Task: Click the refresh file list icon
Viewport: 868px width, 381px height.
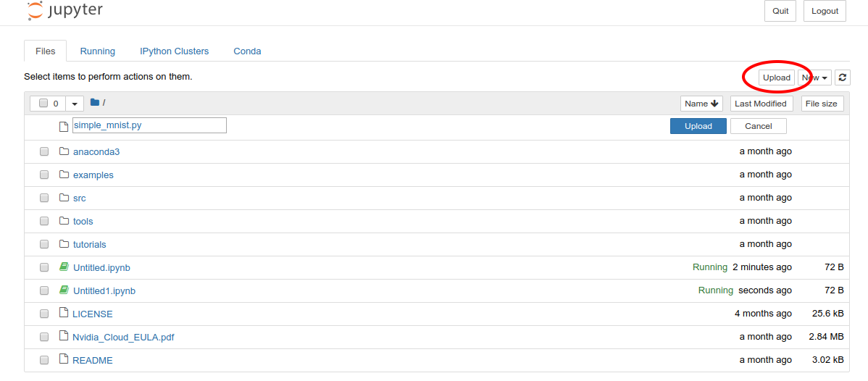Action: [x=842, y=78]
